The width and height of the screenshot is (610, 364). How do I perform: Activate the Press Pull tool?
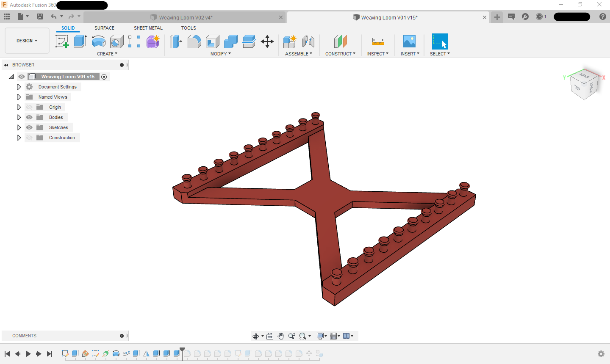[175, 41]
